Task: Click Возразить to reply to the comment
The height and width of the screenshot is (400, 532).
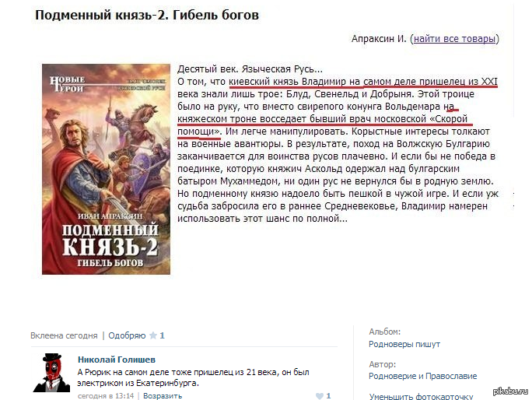Action: point(163,396)
